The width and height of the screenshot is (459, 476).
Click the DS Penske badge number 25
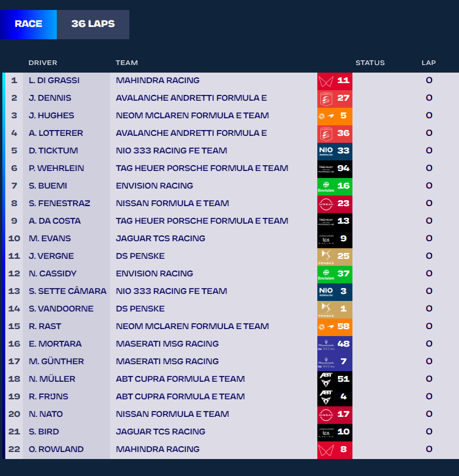(335, 256)
